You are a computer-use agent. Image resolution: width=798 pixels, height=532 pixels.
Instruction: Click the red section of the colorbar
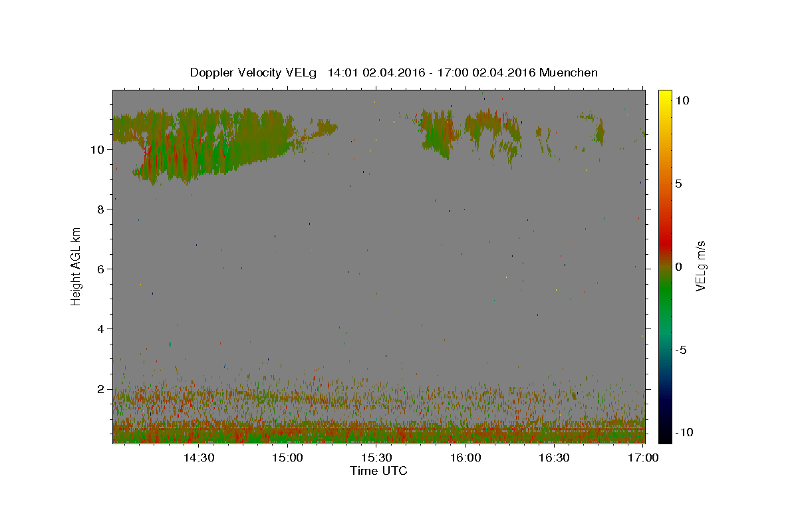665,229
